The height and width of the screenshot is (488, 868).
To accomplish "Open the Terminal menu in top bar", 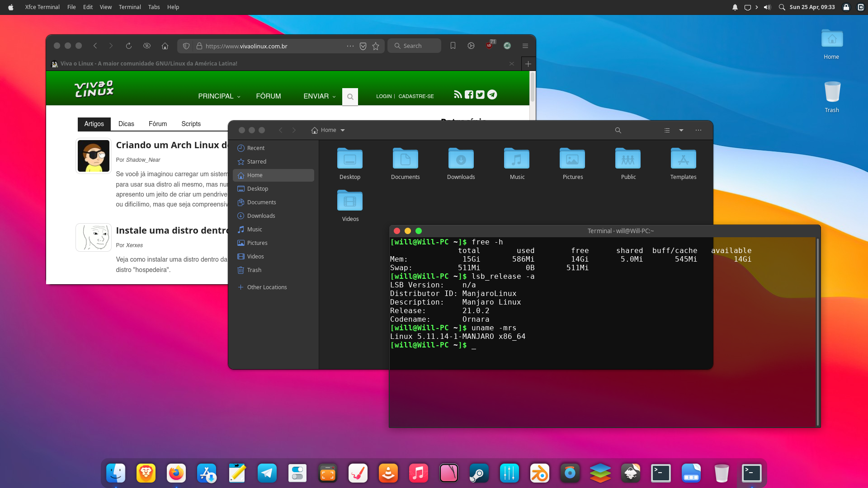I will (130, 7).
